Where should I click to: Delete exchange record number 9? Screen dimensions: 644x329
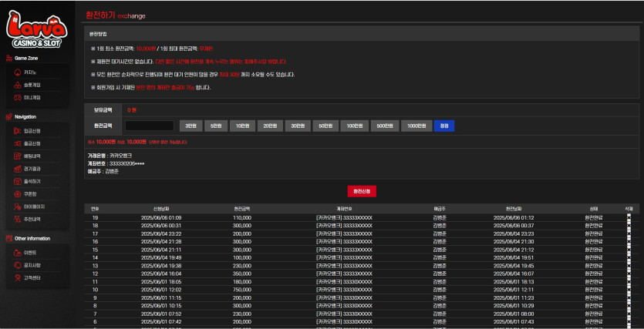click(x=629, y=298)
